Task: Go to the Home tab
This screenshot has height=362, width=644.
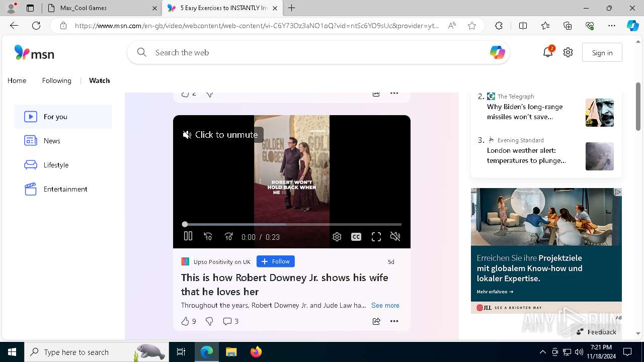Action: (x=17, y=80)
